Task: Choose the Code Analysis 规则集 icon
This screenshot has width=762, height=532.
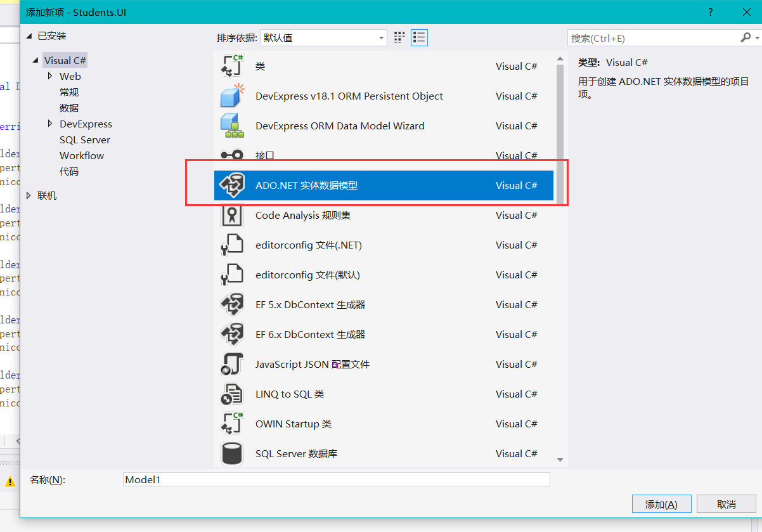Action: pyautogui.click(x=232, y=216)
